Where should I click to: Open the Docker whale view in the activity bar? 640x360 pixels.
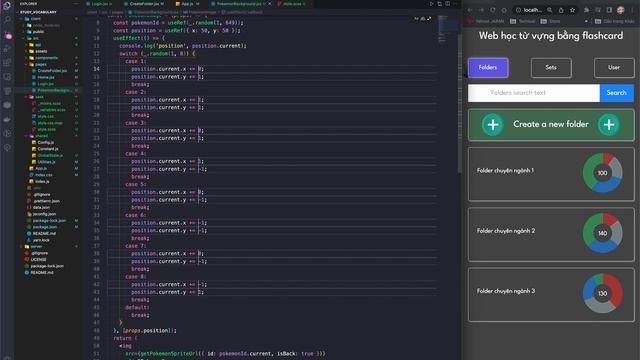pyautogui.click(x=7, y=119)
